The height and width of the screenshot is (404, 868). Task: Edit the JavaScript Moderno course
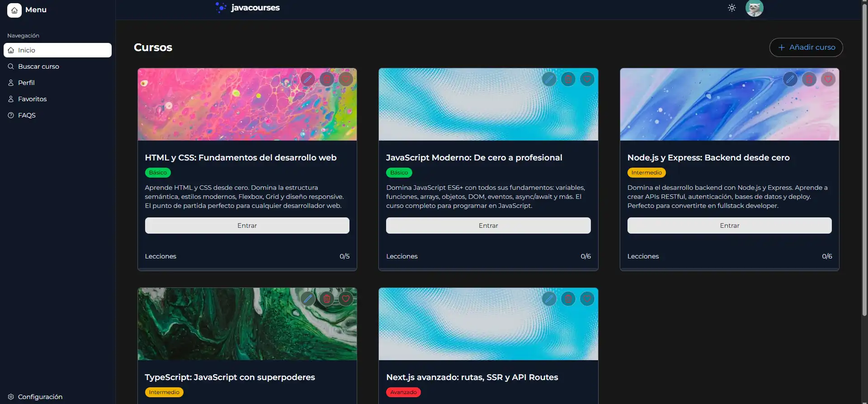point(549,80)
